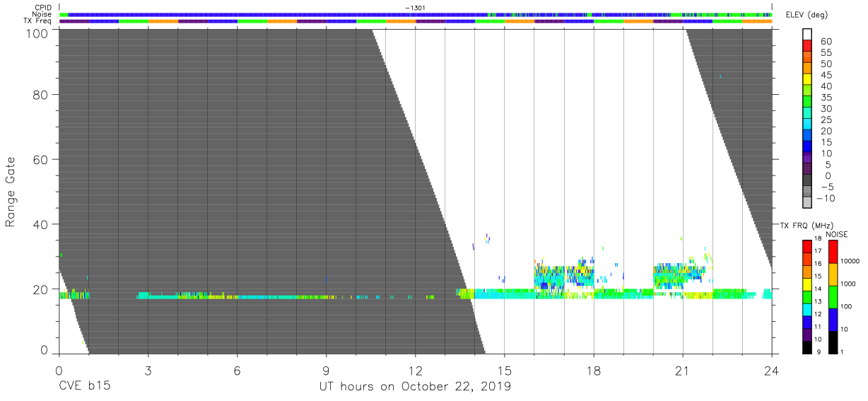Image resolution: width=868 pixels, height=401 pixels.
Task: Click the Noise row label
Action: [x=43, y=14]
